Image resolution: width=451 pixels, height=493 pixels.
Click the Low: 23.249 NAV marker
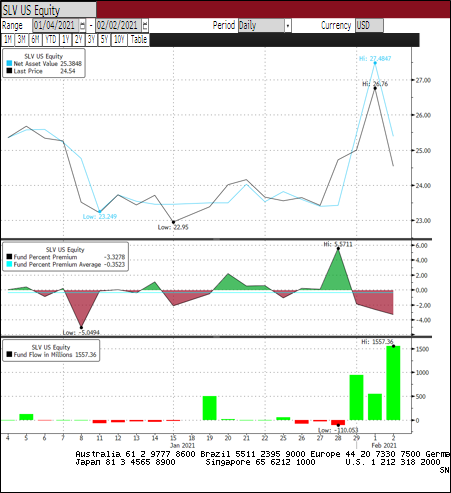point(100,212)
